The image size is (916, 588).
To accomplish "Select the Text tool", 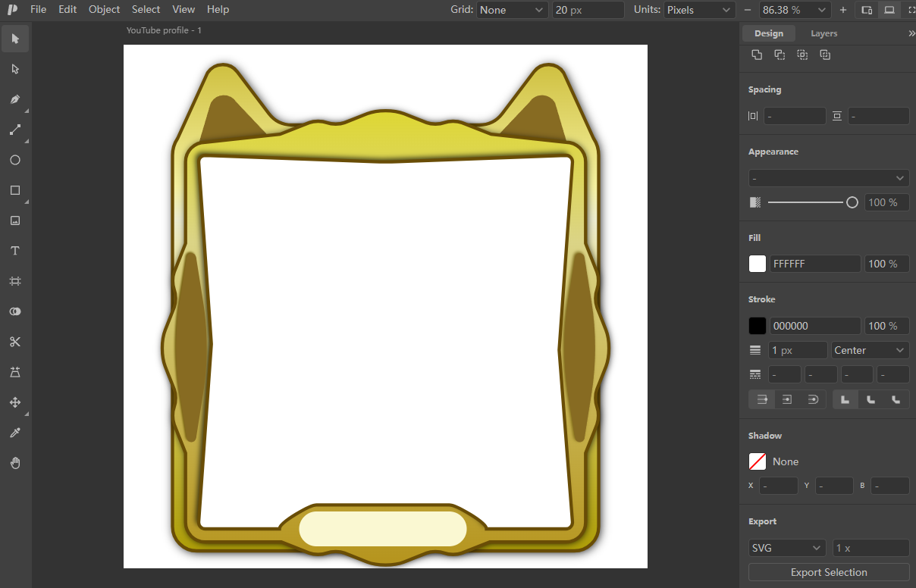I will click(15, 251).
